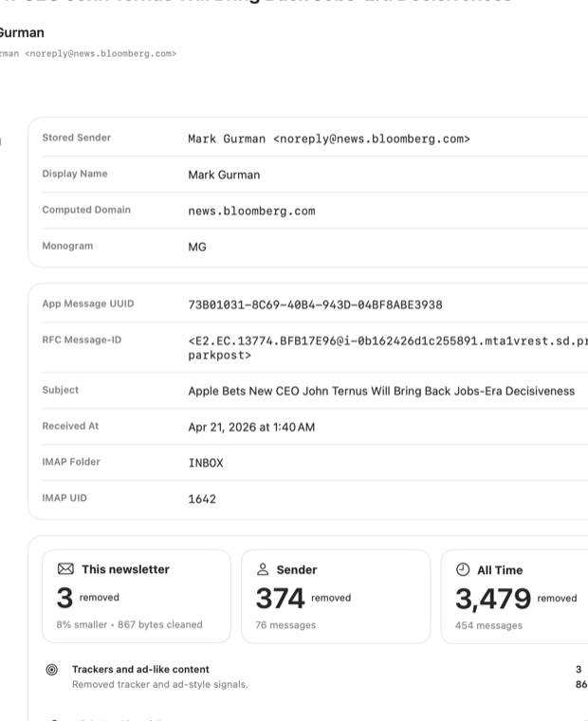
Task: Select the App Message UUID value 73B01031
Action: point(316,305)
